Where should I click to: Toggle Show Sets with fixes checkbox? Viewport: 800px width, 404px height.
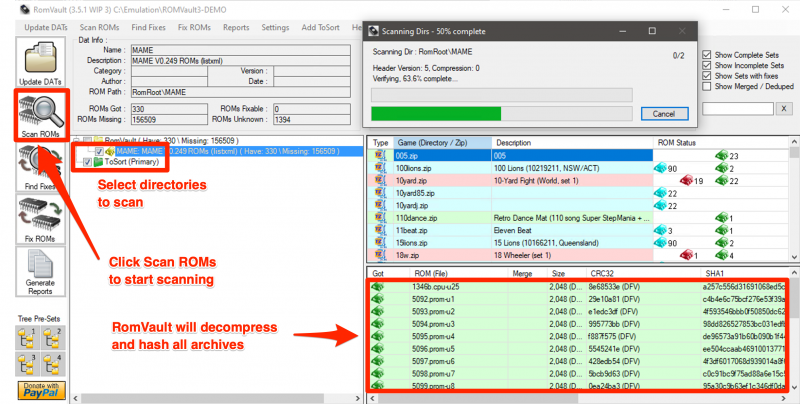coord(707,75)
